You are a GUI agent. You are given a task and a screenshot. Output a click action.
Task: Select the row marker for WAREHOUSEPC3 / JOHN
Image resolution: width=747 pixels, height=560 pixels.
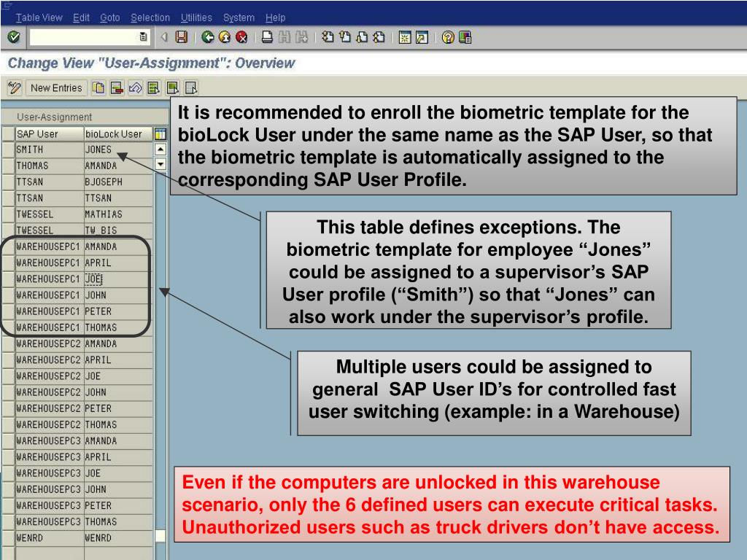pyautogui.click(x=8, y=489)
